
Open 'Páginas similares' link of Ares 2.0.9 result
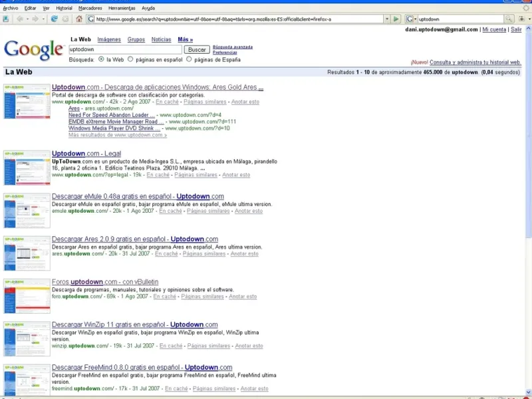(204, 253)
